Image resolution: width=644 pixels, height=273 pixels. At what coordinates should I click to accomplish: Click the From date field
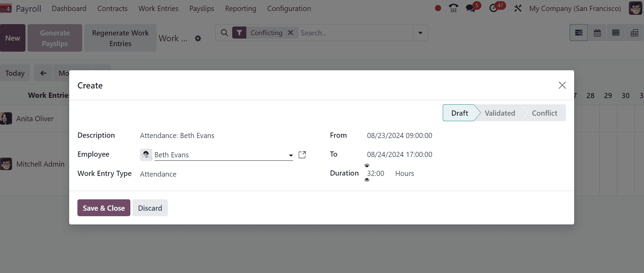click(399, 136)
